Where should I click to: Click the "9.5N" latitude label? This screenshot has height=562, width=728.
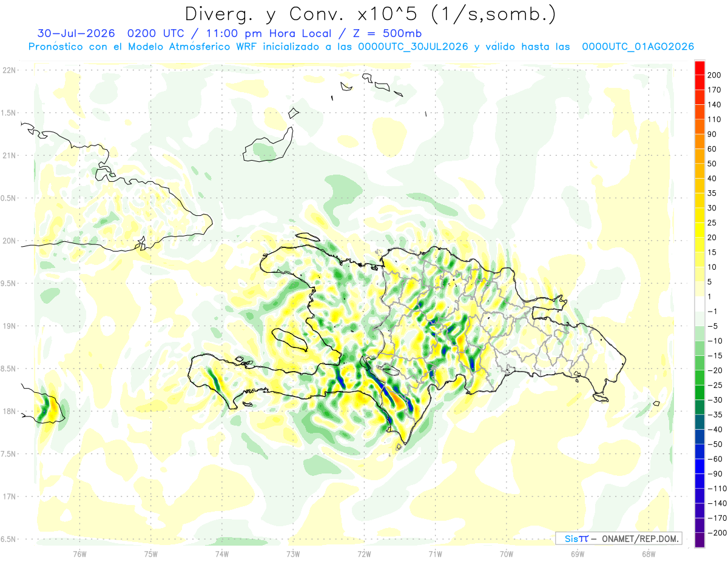8,283
